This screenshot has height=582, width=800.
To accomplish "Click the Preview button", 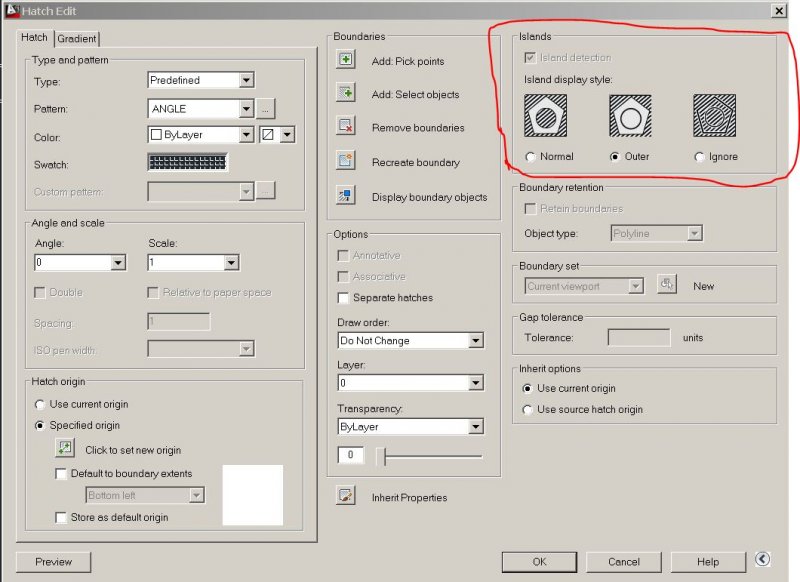I will [54, 562].
